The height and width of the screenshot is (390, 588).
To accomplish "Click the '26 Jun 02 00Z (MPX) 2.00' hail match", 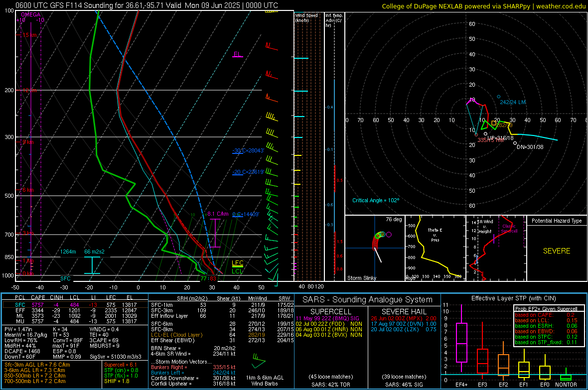I will (x=404, y=318).
